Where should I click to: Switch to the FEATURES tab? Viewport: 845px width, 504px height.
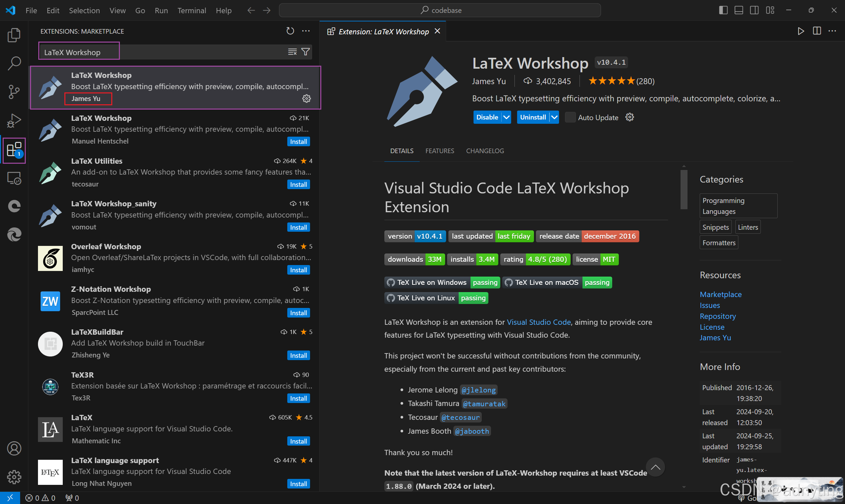pos(440,151)
